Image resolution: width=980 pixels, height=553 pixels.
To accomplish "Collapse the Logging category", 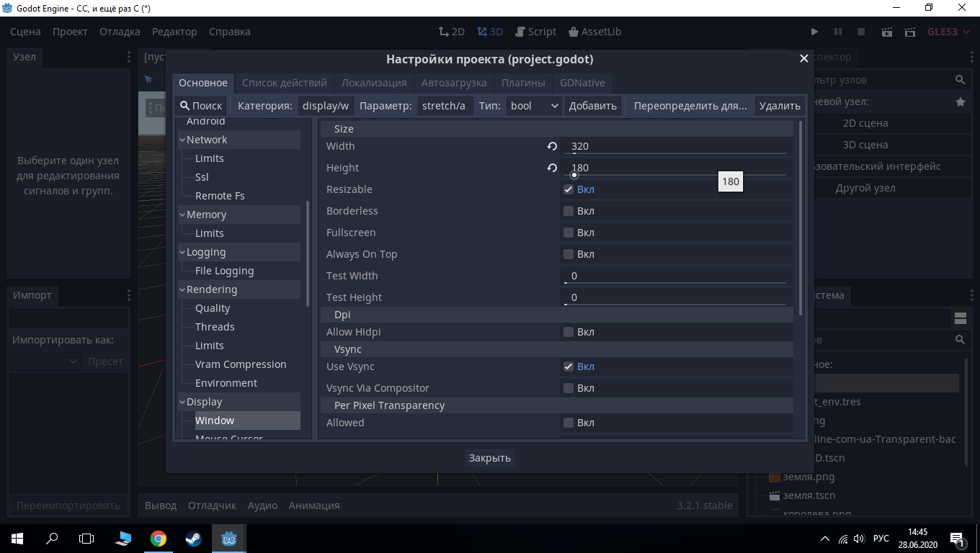I will point(182,252).
